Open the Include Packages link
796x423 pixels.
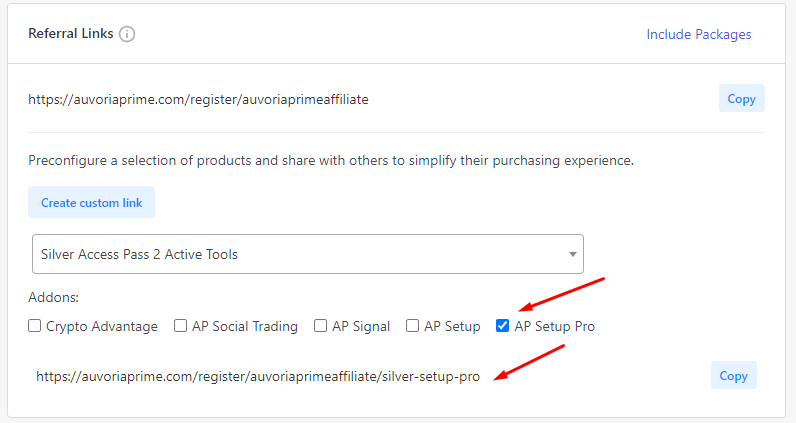coord(698,34)
